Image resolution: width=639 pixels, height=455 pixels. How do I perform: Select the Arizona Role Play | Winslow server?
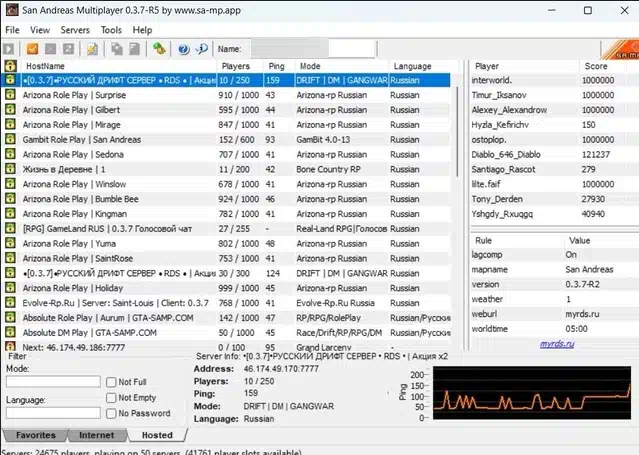click(227, 184)
